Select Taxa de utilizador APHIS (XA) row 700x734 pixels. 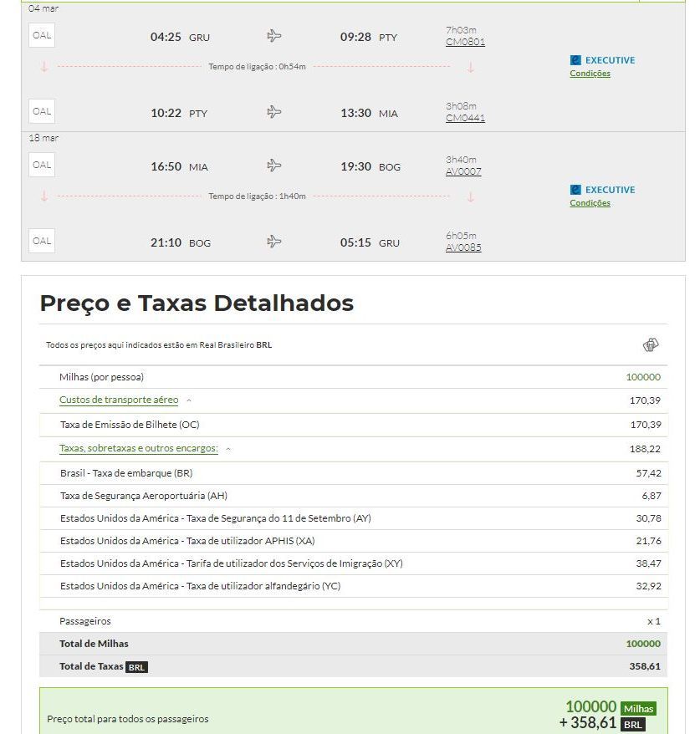click(x=354, y=541)
